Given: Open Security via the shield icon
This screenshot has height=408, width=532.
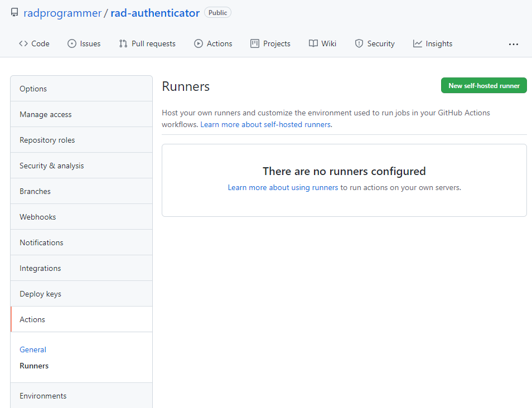Looking at the screenshot, I should pos(360,43).
